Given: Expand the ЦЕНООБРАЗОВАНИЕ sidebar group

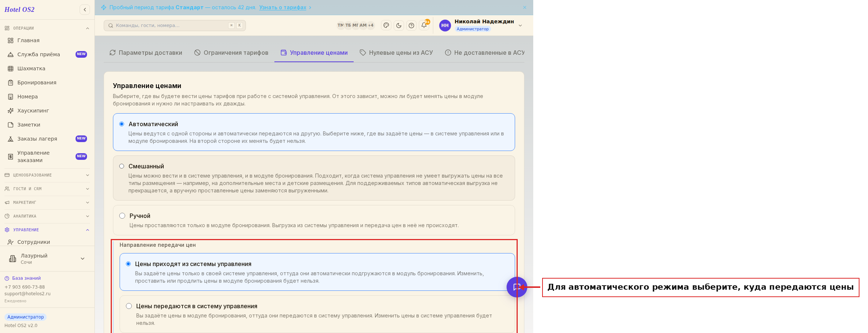Looking at the screenshot, I should [x=47, y=175].
